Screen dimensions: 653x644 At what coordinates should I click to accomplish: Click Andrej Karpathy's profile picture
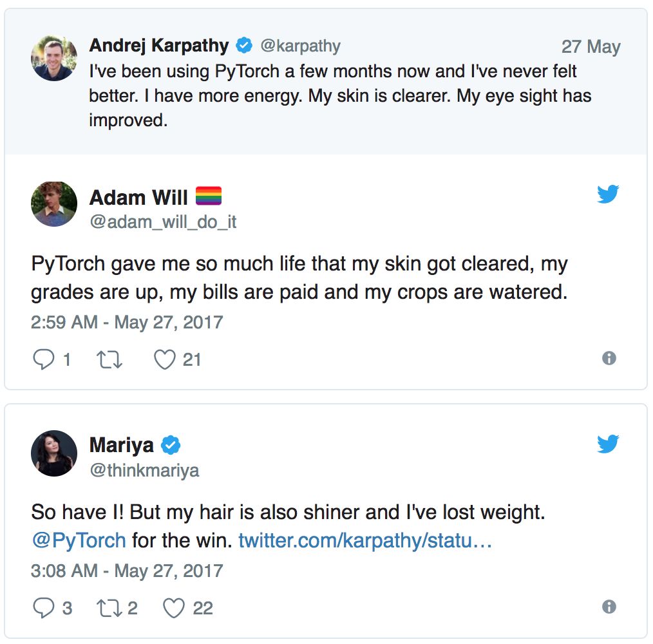tap(54, 59)
